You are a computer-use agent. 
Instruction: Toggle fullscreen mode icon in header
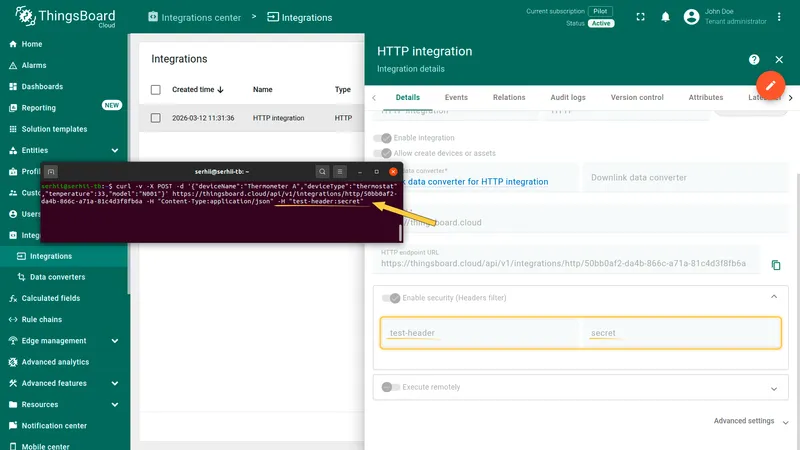coord(640,17)
